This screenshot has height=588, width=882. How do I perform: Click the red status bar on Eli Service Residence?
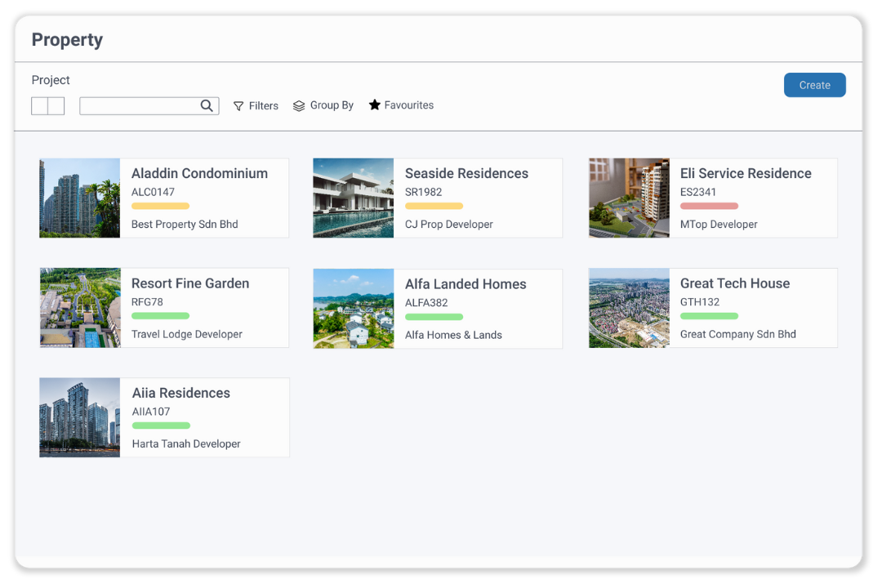click(710, 206)
